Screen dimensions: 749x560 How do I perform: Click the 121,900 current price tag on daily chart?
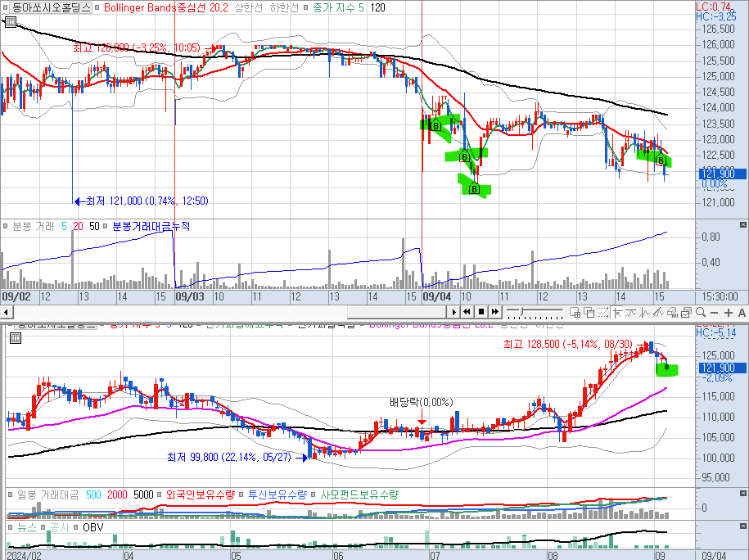pos(720,368)
